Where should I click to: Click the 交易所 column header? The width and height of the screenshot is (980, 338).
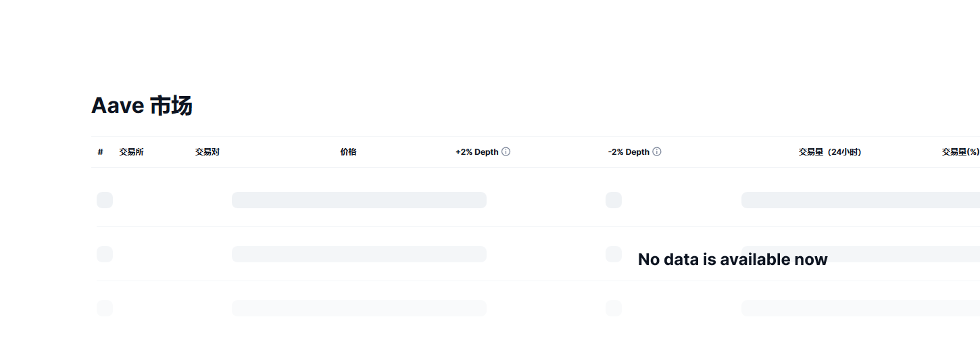(131, 152)
